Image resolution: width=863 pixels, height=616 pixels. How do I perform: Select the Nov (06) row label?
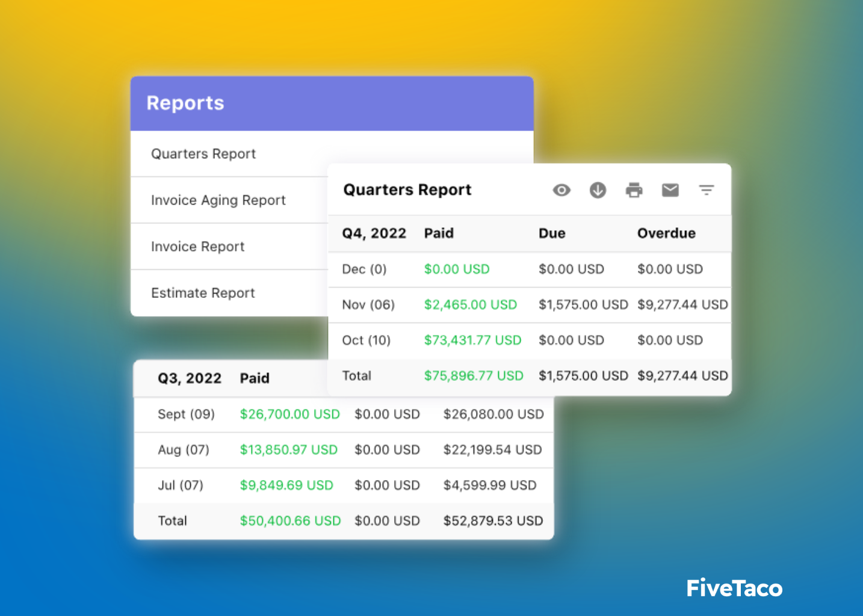click(x=368, y=305)
